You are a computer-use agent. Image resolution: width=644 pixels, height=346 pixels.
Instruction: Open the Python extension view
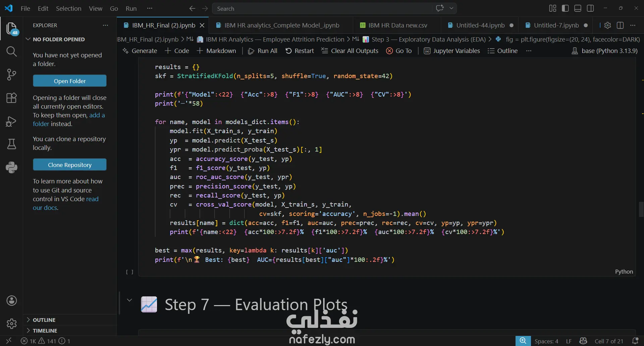(11, 167)
